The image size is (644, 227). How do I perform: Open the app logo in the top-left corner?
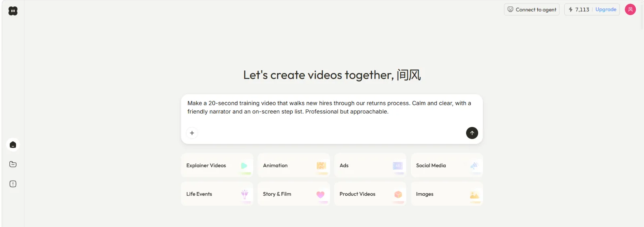coord(13,11)
